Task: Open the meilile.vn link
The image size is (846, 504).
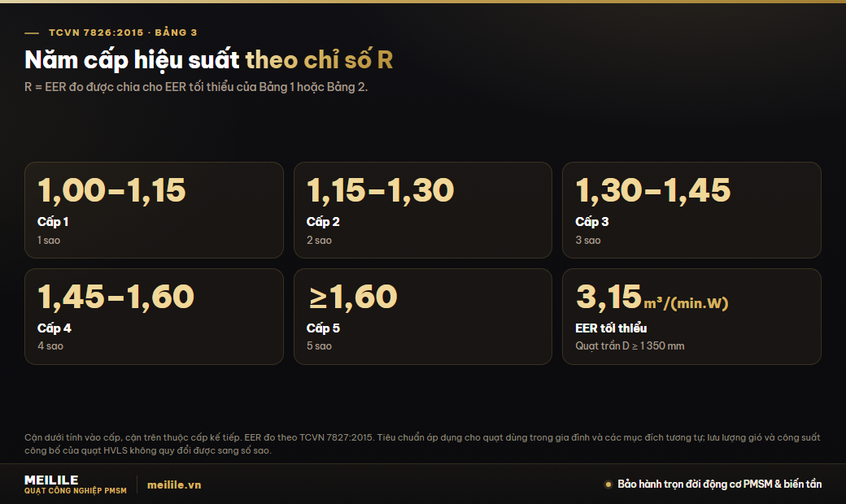Action: click(174, 485)
